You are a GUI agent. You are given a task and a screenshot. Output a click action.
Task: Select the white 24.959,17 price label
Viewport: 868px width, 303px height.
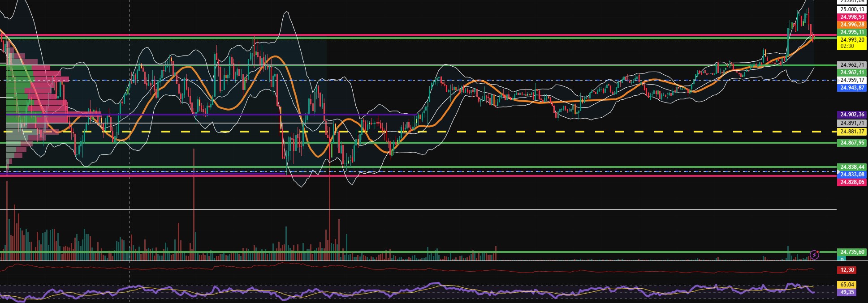pyautogui.click(x=851, y=80)
